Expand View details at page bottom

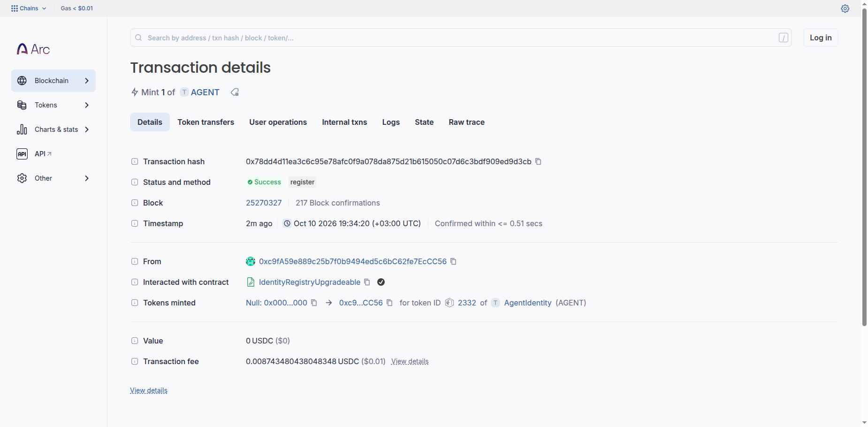149,390
